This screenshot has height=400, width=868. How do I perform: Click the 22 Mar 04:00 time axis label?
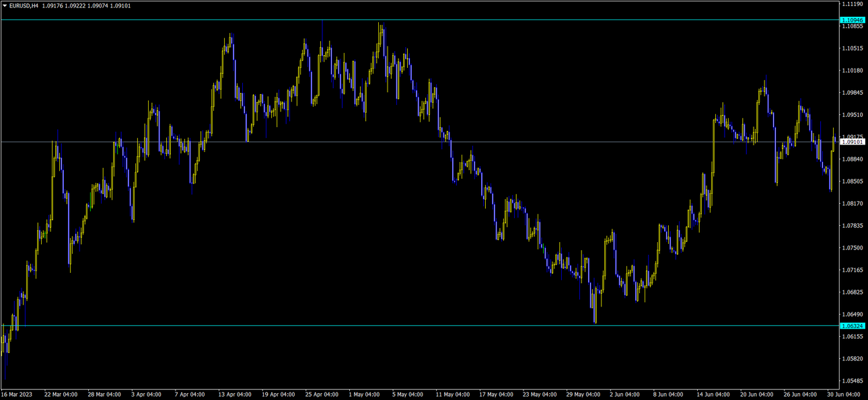[x=61, y=395]
